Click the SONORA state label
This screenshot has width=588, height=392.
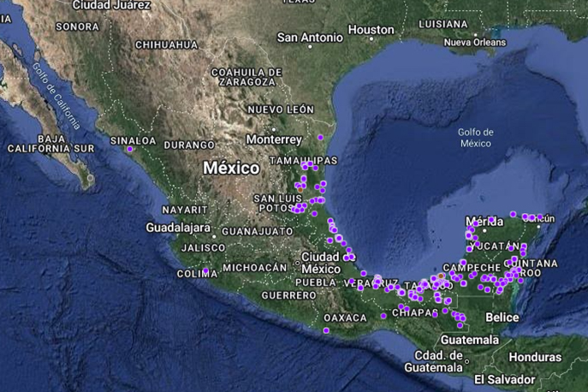(x=78, y=27)
